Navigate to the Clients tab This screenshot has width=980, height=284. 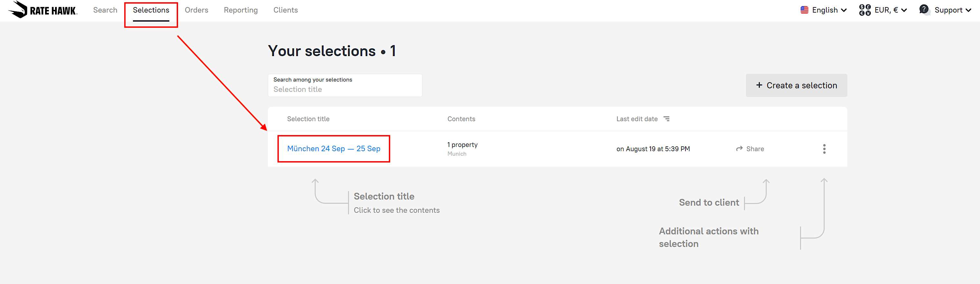[x=285, y=10]
